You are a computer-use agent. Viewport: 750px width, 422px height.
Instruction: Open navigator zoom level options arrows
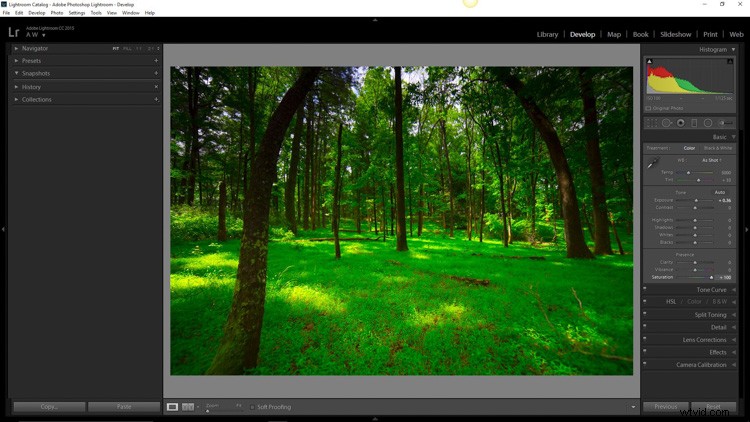pos(158,48)
